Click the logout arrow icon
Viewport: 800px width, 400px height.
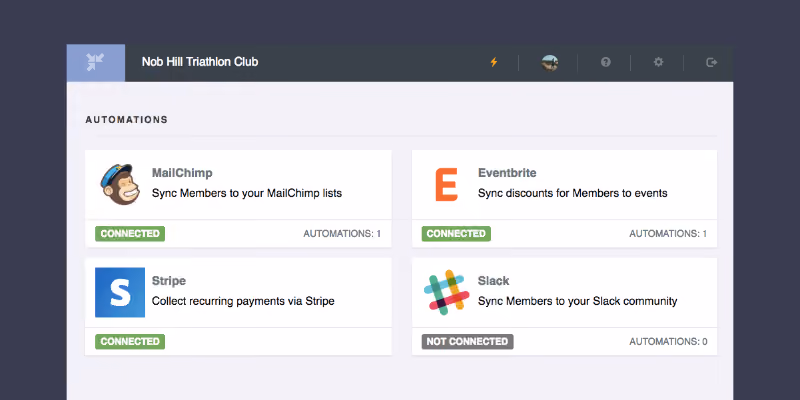click(712, 62)
